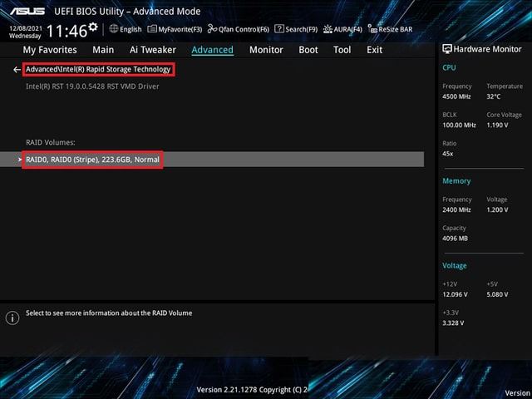Click the 12/08/2021 date

click(26, 28)
